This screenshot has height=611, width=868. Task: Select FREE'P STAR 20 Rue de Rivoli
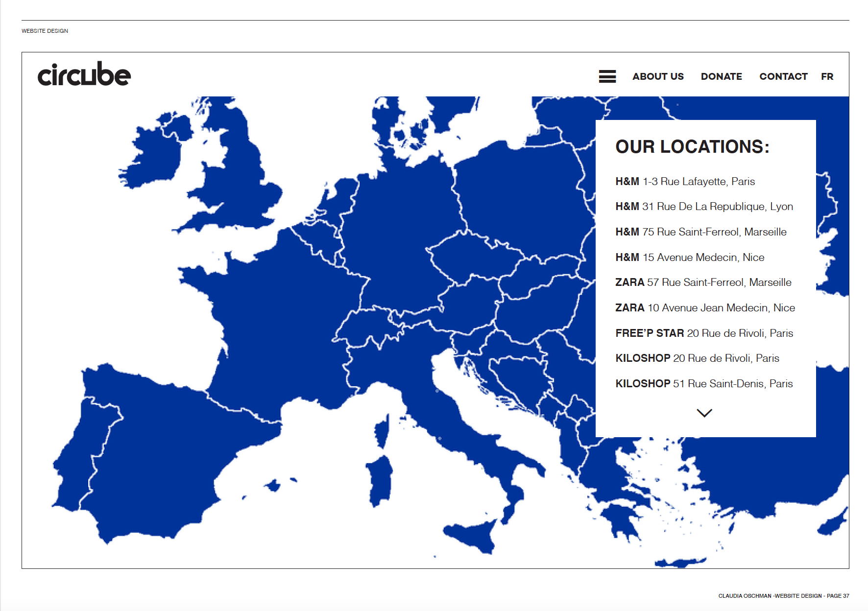[704, 333]
